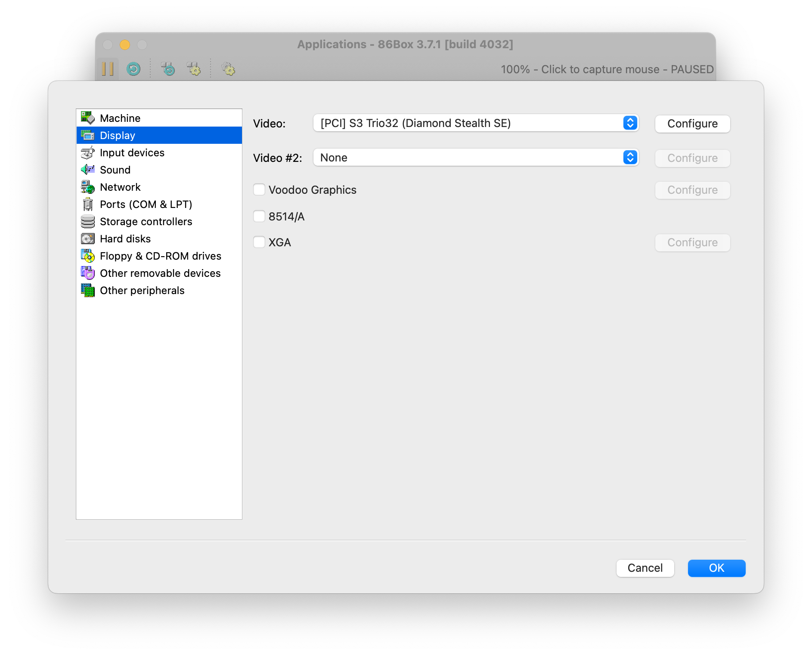812x657 pixels.
Task: Select Other removable devices row
Action: [159, 273]
